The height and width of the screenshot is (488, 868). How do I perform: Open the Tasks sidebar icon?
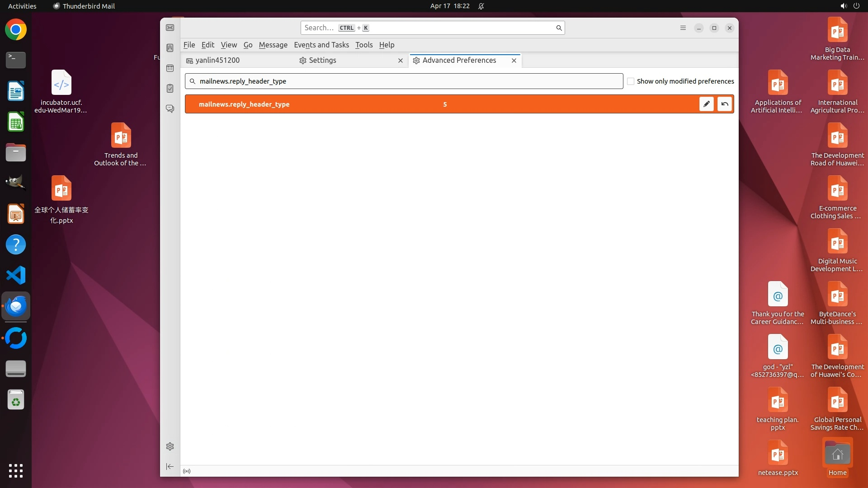pyautogui.click(x=170, y=89)
